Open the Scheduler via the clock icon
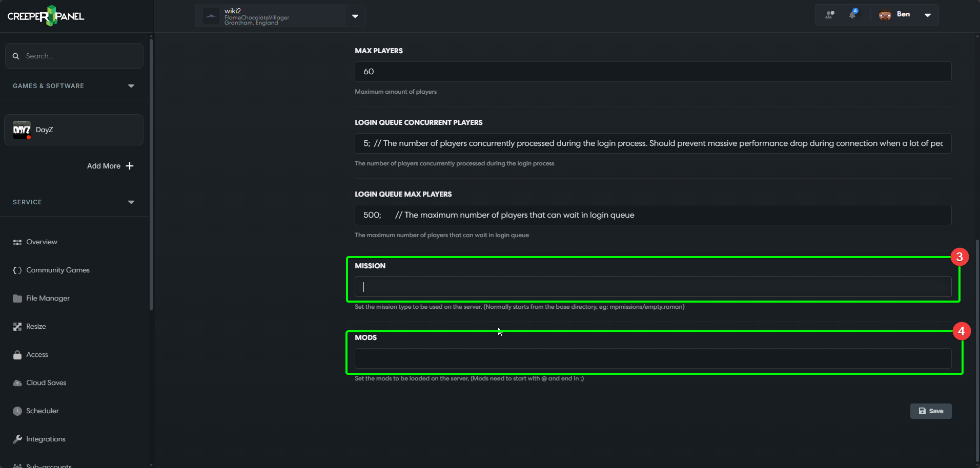The image size is (980, 468). click(17, 411)
